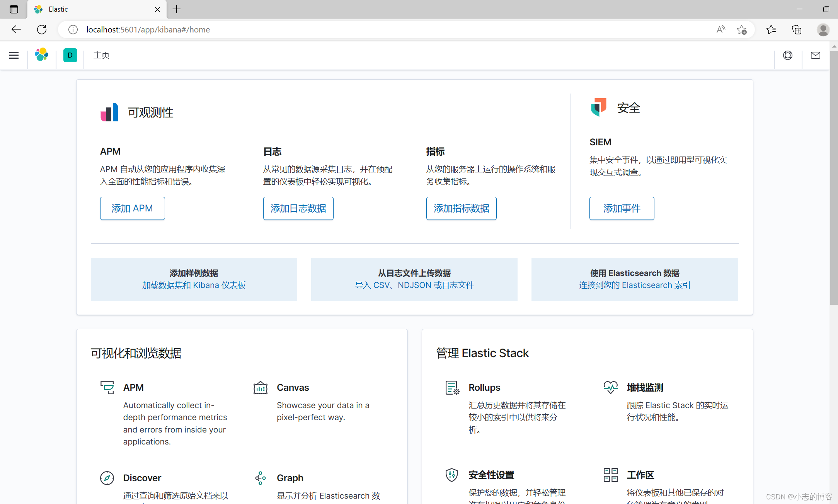838x504 pixels.
Task: Open the Kibana hamburger navigation menu
Action: tap(14, 55)
